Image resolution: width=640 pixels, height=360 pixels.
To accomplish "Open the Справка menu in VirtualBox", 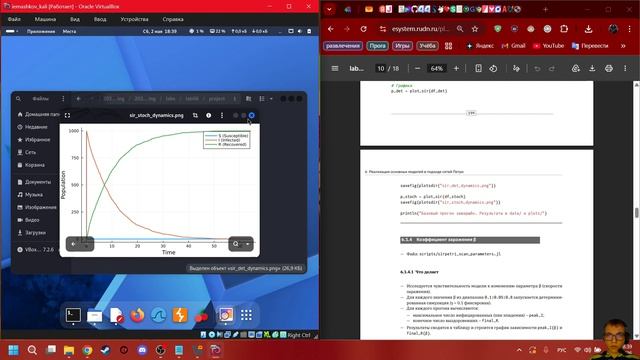I will pos(173,19).
